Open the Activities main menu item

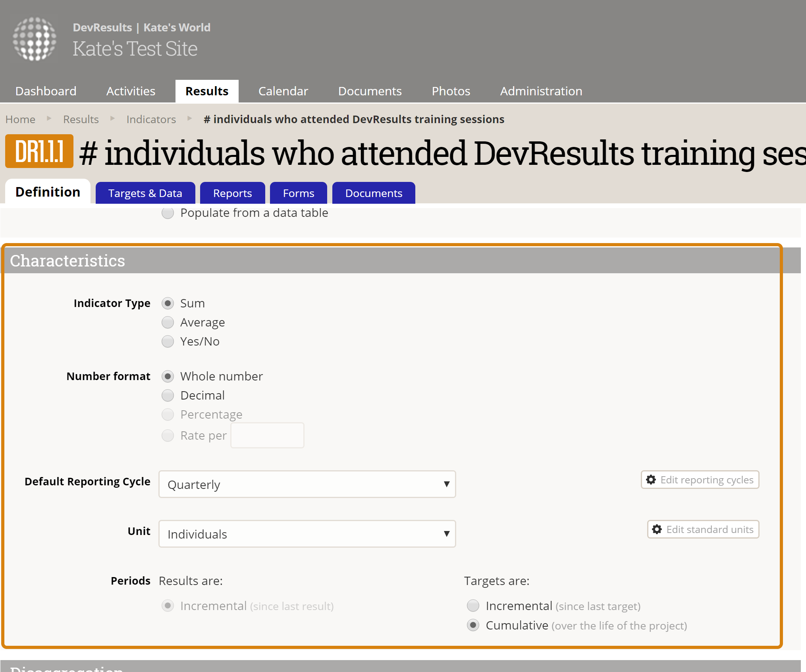point(131,91)
